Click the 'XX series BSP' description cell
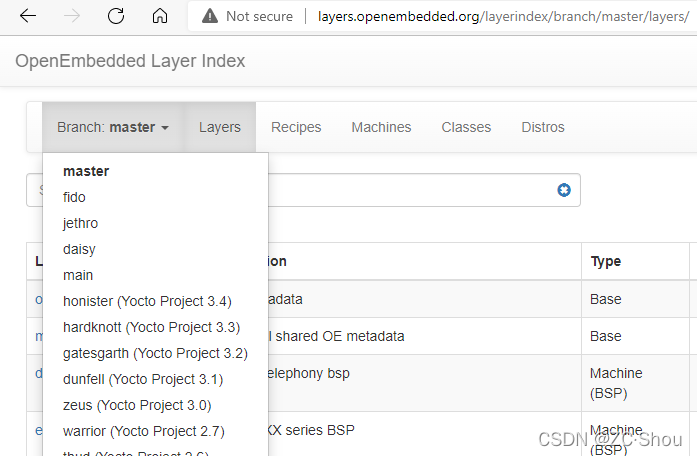697x456 pixels. (x=311, y=430)
